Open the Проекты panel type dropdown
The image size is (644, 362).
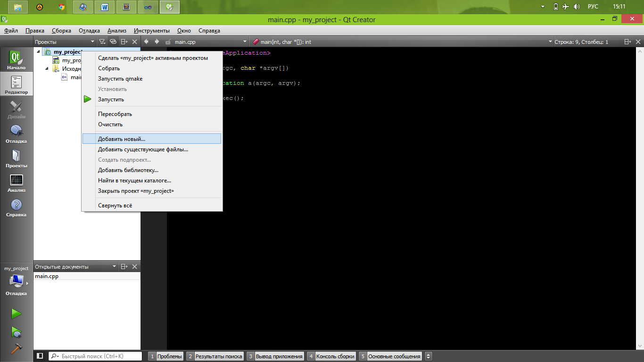[x=65, y=42]
